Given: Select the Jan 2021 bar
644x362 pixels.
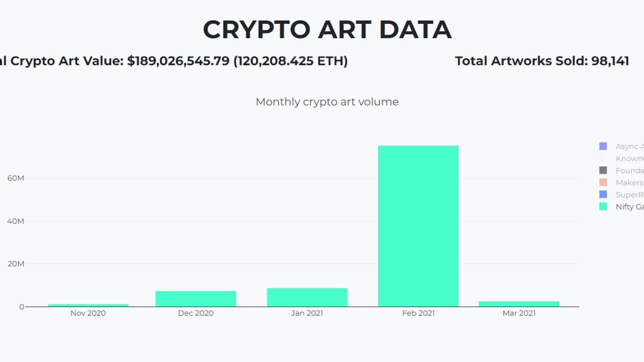Looking at the screenshot, I should pyautogui.click(x=307, y=297).
